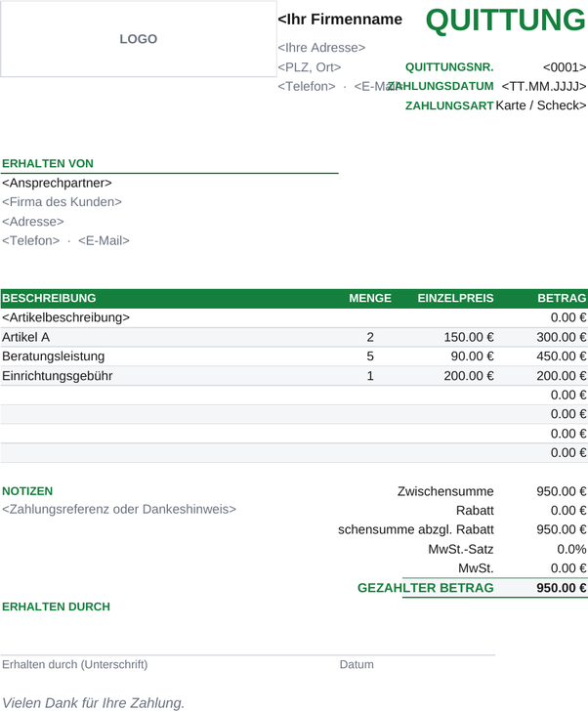
Task: Click the ZAHLUNGSART label
Action: (449, 105)
